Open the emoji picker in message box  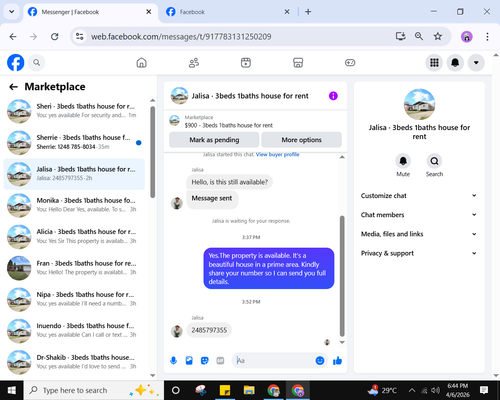click(x=320, y=360)
